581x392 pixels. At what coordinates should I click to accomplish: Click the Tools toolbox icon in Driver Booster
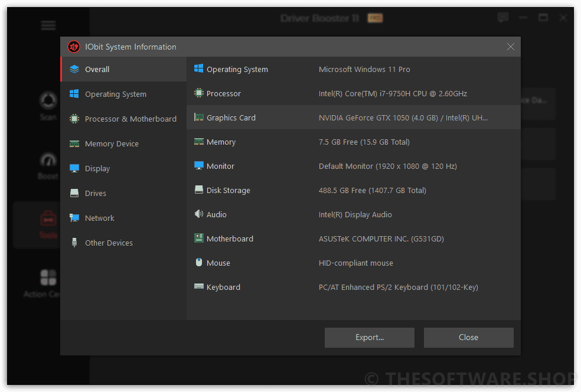click(x=48, y=218)
